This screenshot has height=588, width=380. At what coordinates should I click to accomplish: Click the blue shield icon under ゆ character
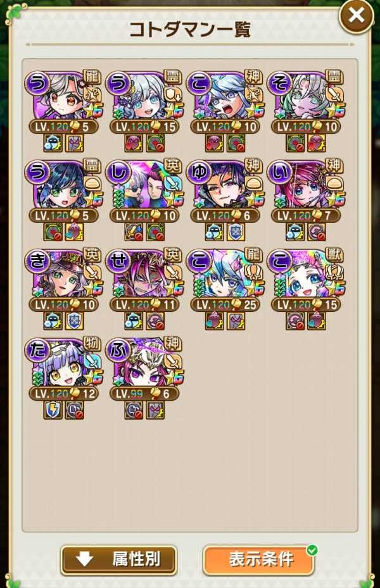pos(236,232)
